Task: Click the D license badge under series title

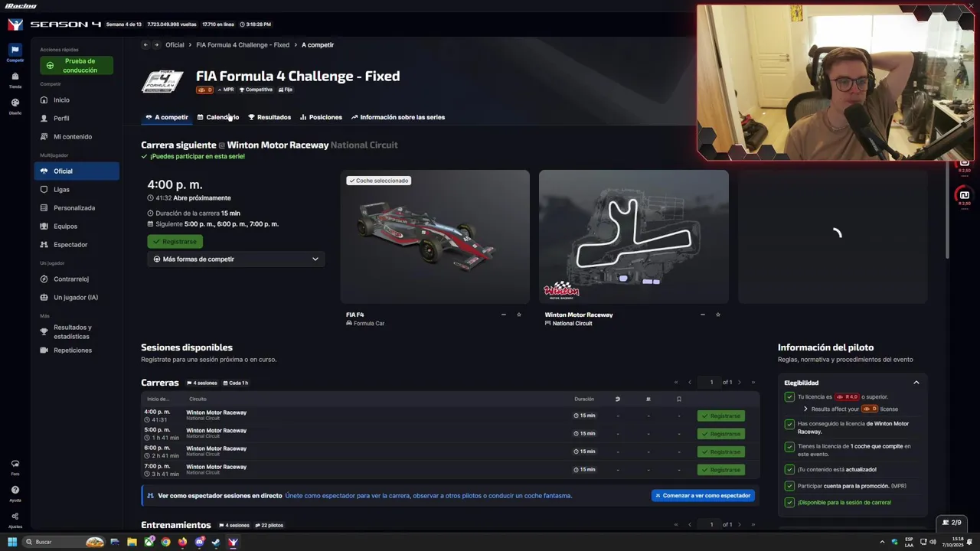Action: pyautogui.click(x=205, y=90)
